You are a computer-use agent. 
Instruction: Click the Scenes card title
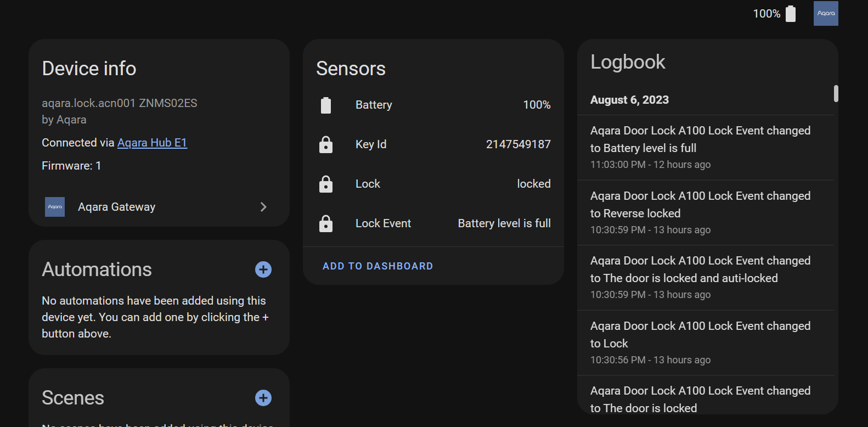(73, 398)
